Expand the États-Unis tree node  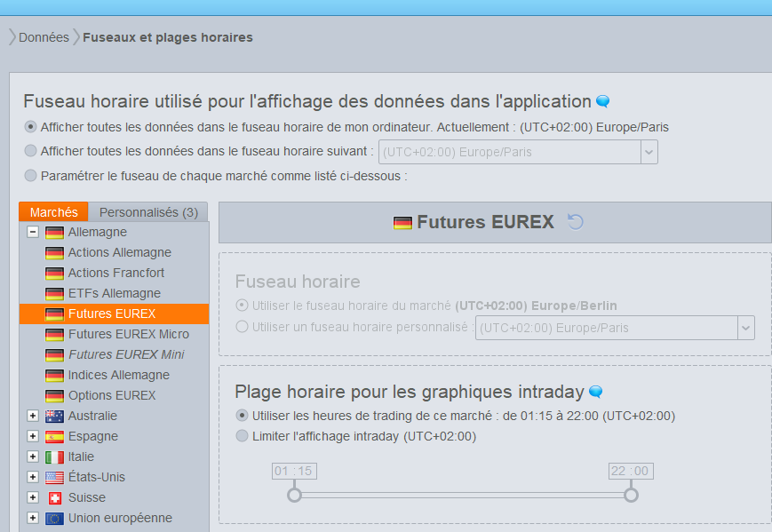pos(33,477)
